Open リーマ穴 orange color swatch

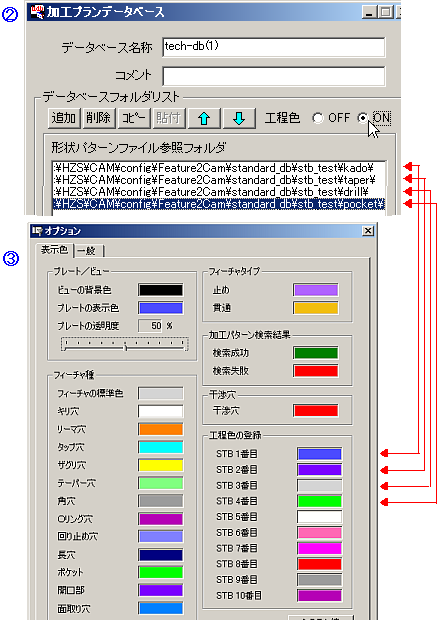tap(161, 429)
